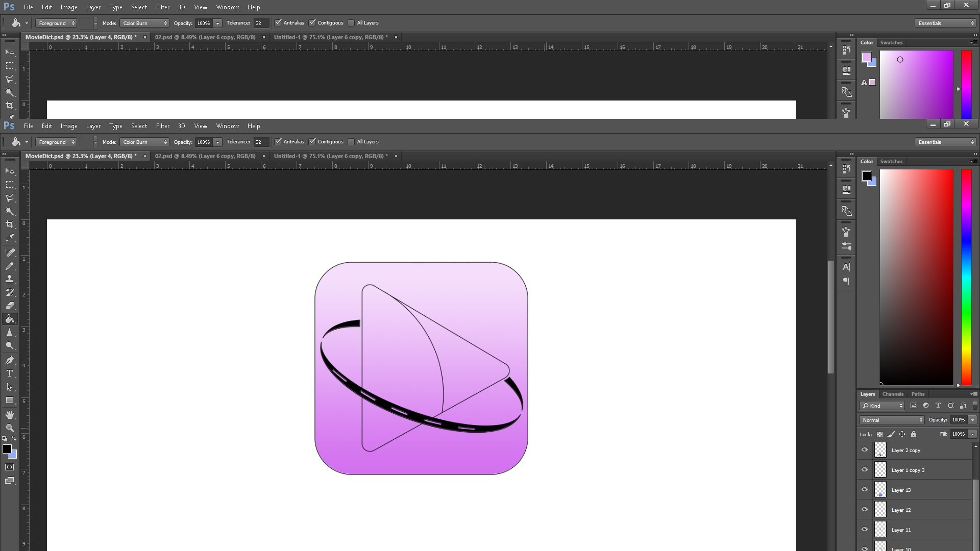Screen dimensions: 980x551
Task: Select the Hand tool
Action: [10, 415]
